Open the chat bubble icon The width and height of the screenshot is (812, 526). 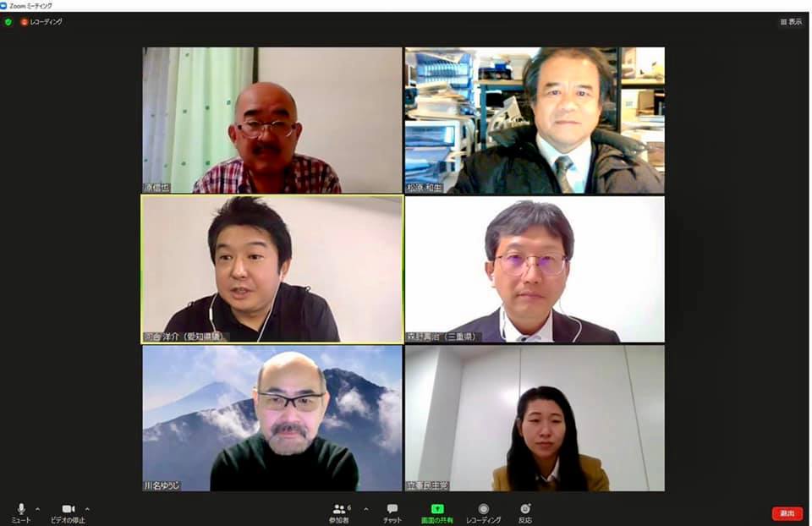tap(392, 512)
